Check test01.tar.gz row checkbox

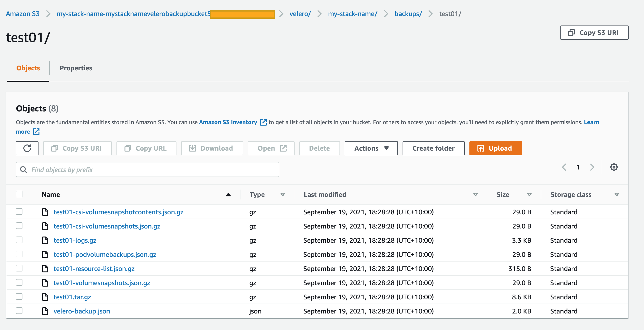coord(19,296)
